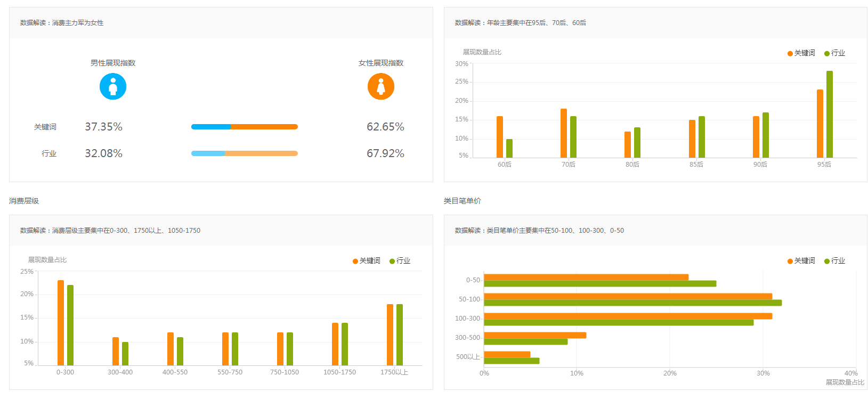Select the green 行业 bar for 95后
The height and width of the screenshot is (400, 868).
pos(830,115)
